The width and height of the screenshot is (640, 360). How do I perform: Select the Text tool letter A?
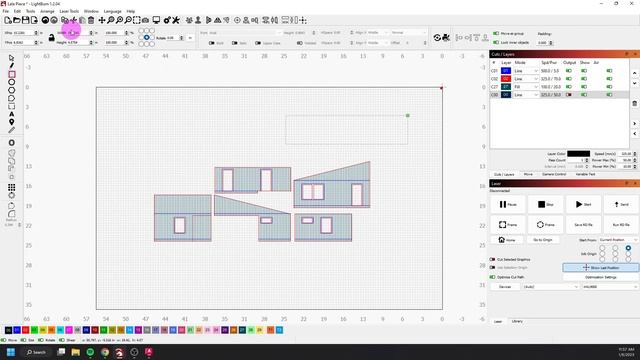[11, 114]
